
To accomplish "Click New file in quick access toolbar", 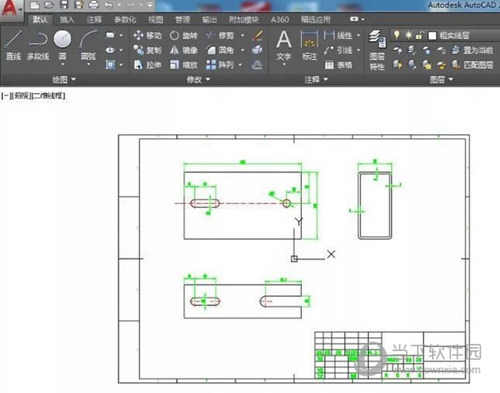I will pos(35,5).
